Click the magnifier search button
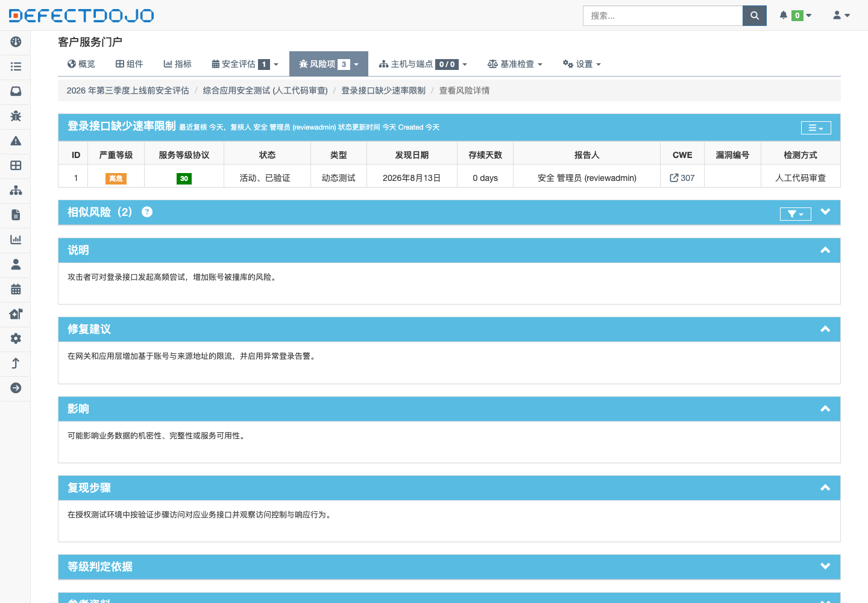This screenshot has height=603, width=868. [x=754, y=16]
